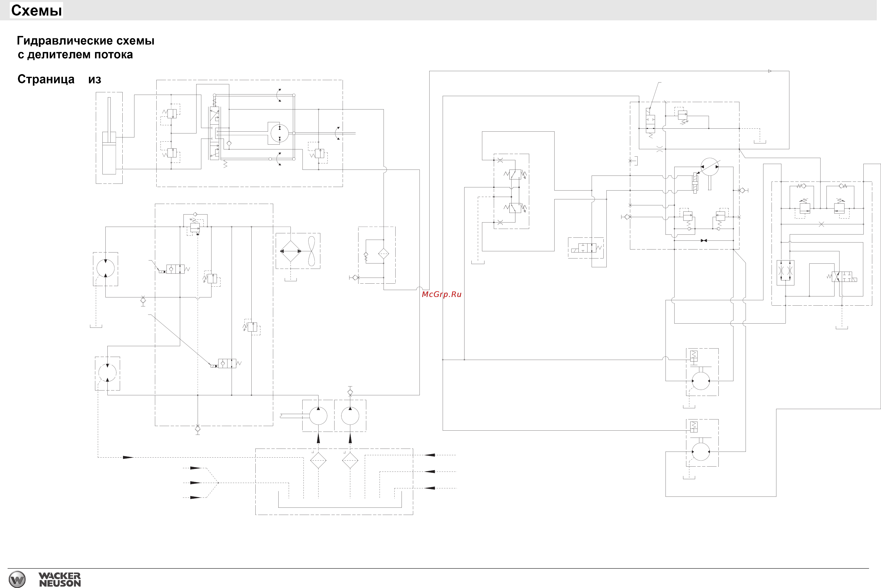Click the cooling fan symbol
This screenshot has height=588, width=881.
(312, 251)
